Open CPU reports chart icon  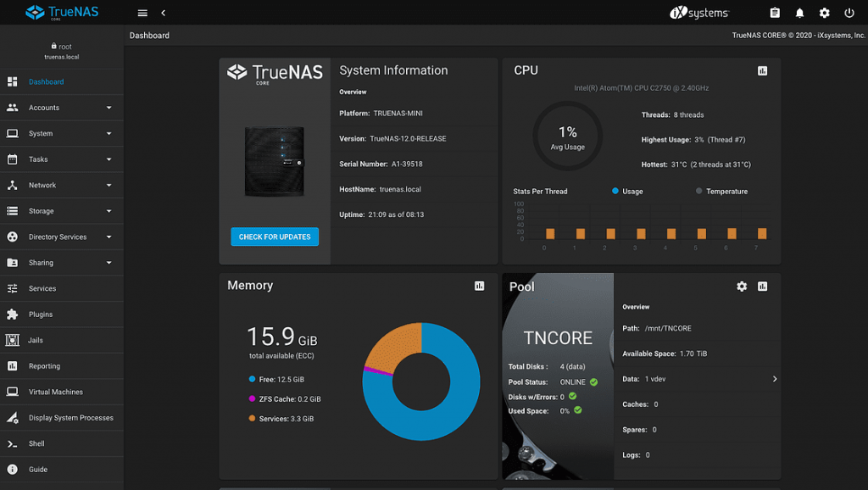point(762,71)
